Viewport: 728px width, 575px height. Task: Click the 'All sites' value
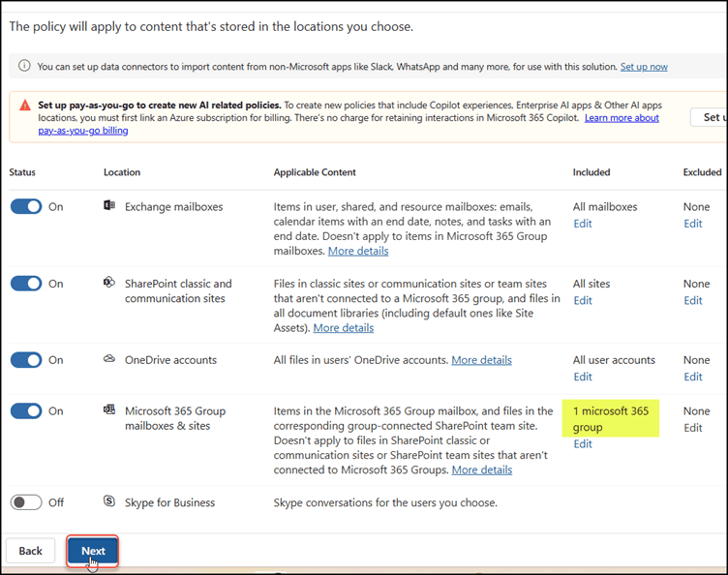pos(591,284)
